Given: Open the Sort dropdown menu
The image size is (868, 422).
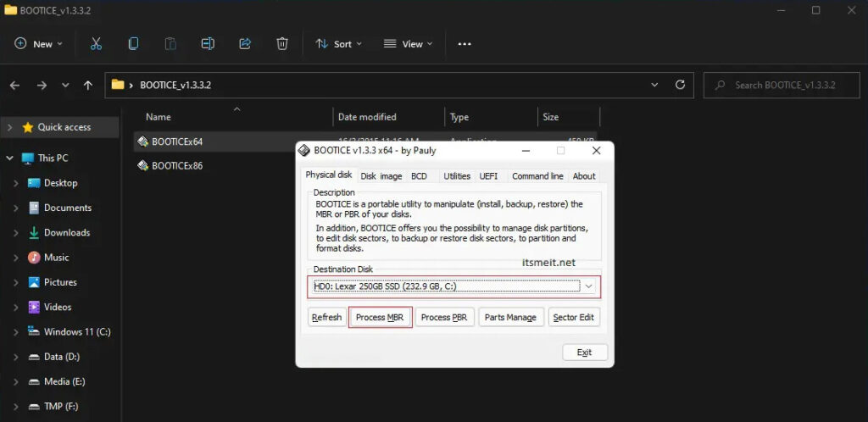Looking at the screenshot, I should click(338, 43).
